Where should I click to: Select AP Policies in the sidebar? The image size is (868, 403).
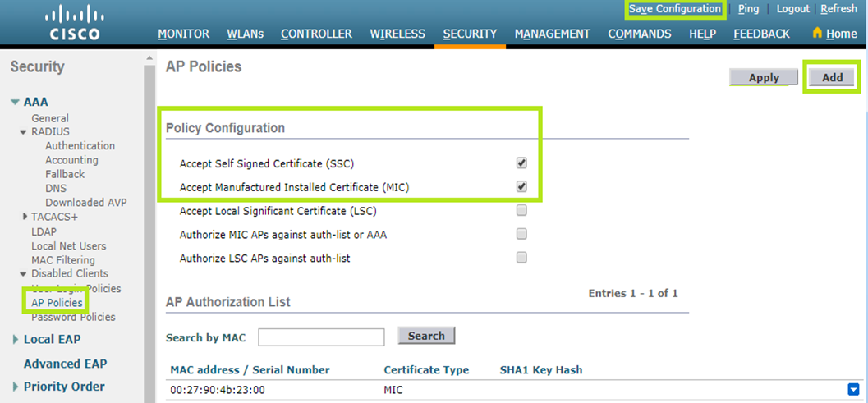click(57, 303)
